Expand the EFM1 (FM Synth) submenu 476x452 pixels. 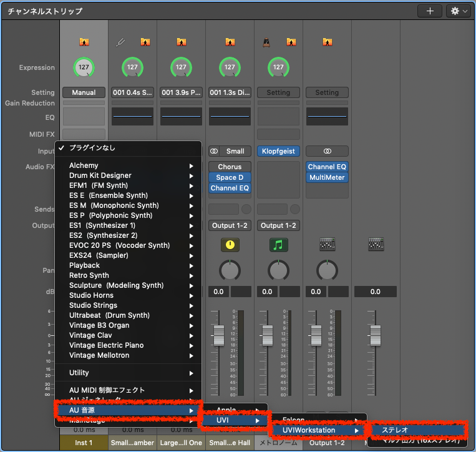(128, 185)
